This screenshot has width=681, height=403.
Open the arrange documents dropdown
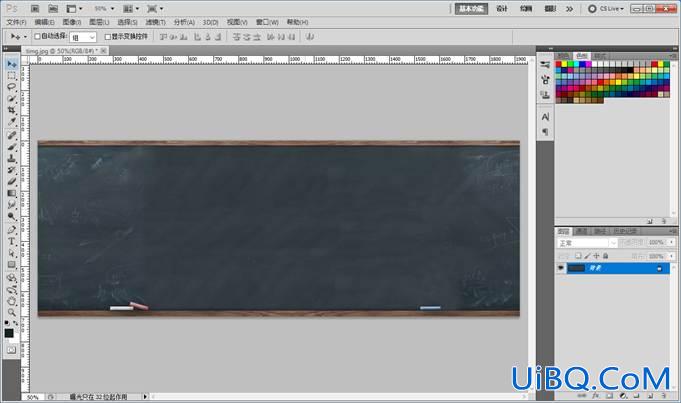click(x=131, y=9)
